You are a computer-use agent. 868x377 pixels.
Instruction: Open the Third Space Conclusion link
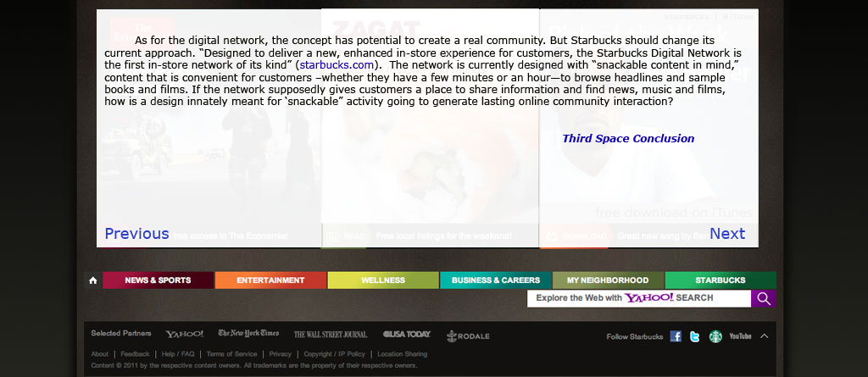(x=628, y=138)
